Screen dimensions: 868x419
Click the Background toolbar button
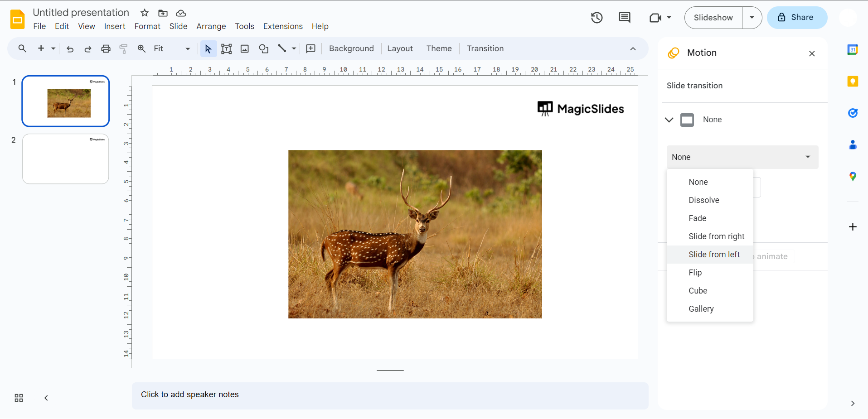click(351, 49)
